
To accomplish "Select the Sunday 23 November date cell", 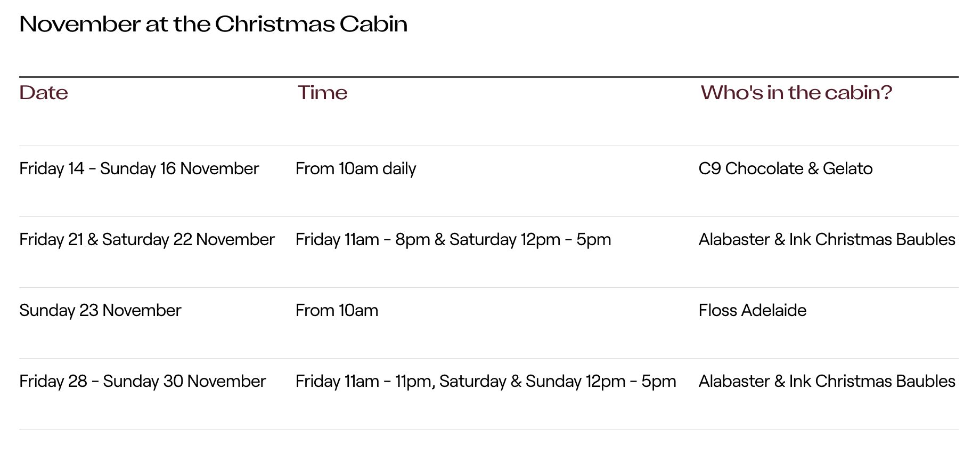I will (100, 311).
